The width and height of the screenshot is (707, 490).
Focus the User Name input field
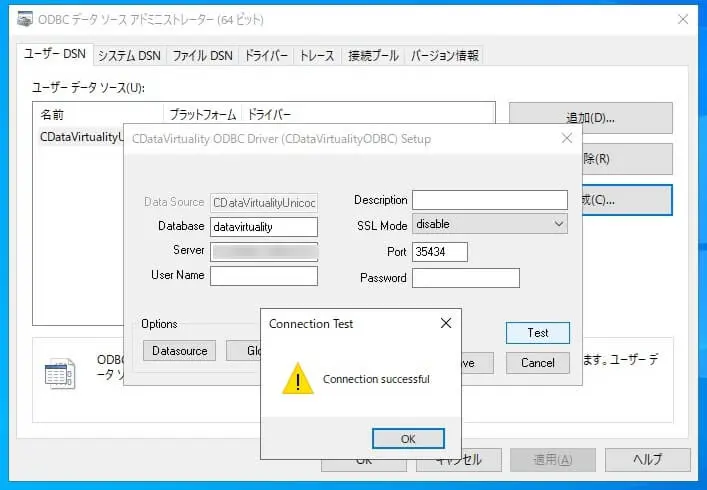(264, 276)
